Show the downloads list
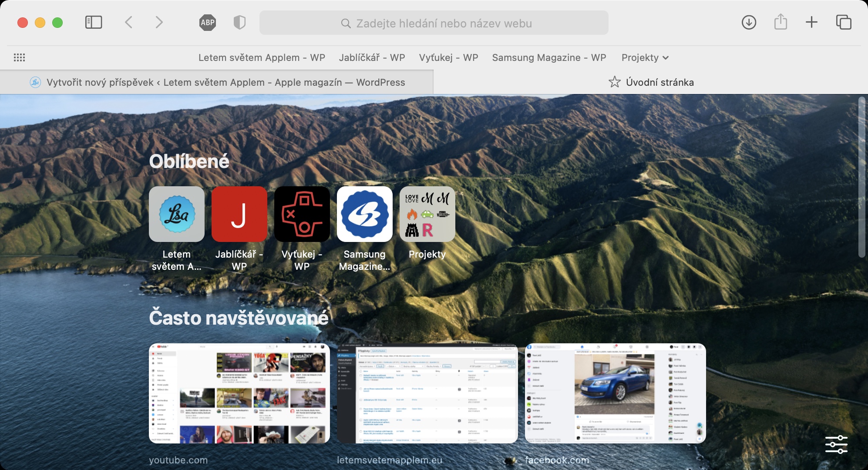The image size is (868, 470). [x=749, y=23]
